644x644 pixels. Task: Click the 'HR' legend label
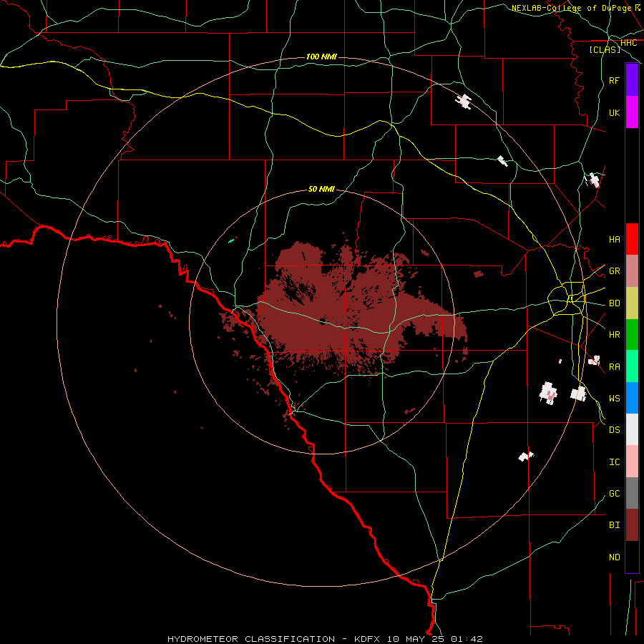(x=614, y=335)
